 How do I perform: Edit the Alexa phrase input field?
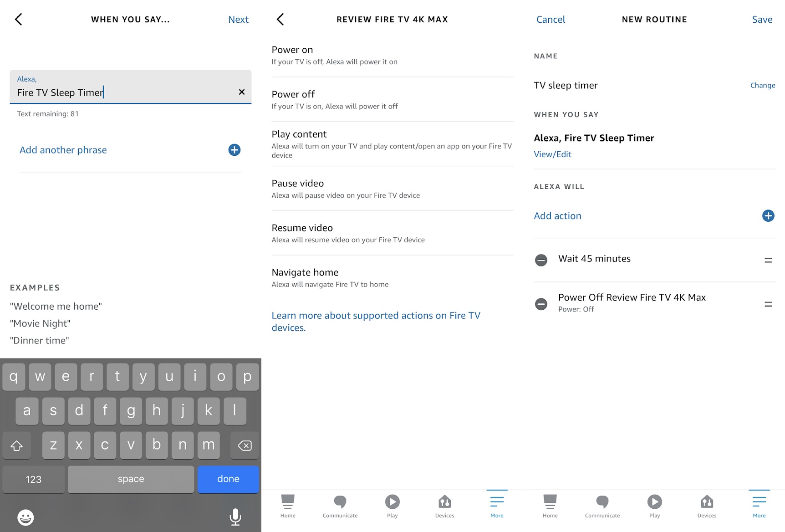[x=131, y=87]
